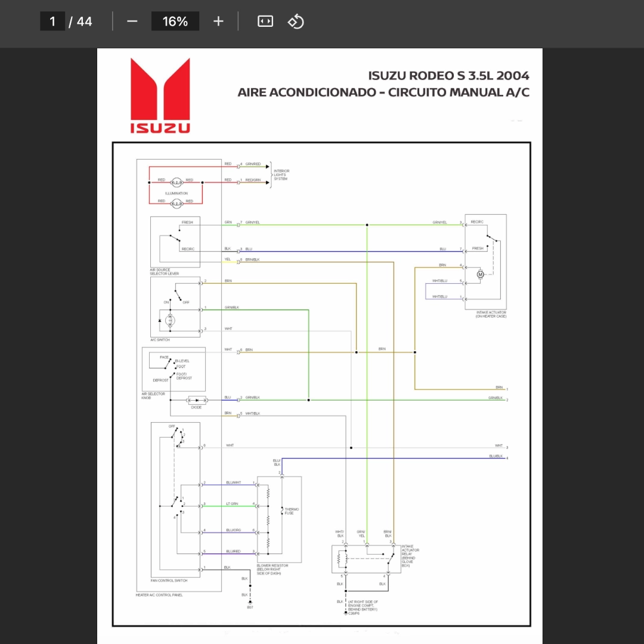
Task: Click the 'BLOWER RESISTOR' label
Action: [x=273, y=566]
